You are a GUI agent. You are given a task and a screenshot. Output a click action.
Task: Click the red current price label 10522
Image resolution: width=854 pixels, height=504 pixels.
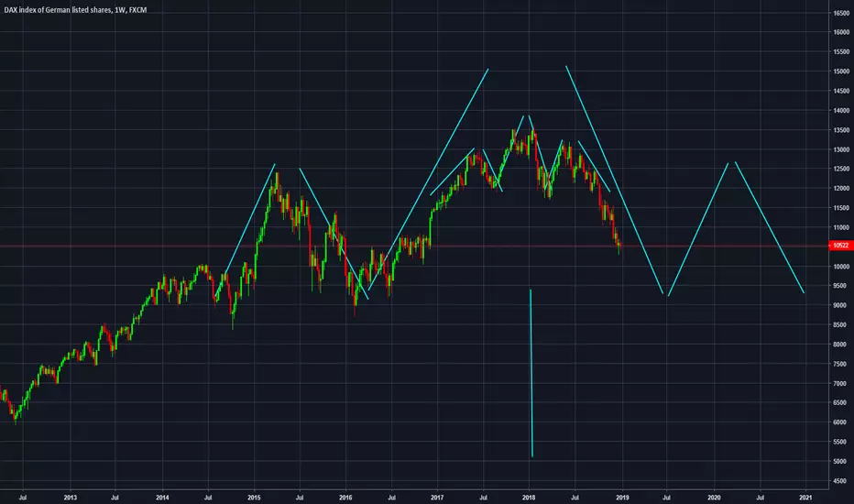[840, 246]
